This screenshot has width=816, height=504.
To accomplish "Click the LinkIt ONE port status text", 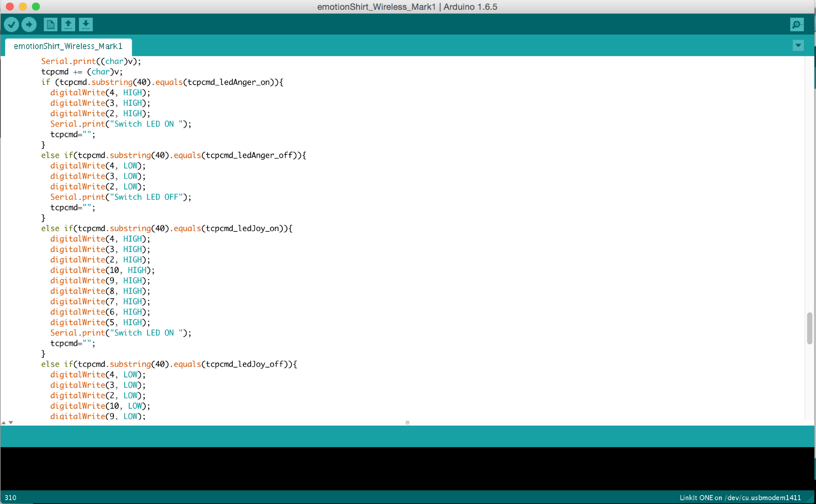I will click(740, 497).
